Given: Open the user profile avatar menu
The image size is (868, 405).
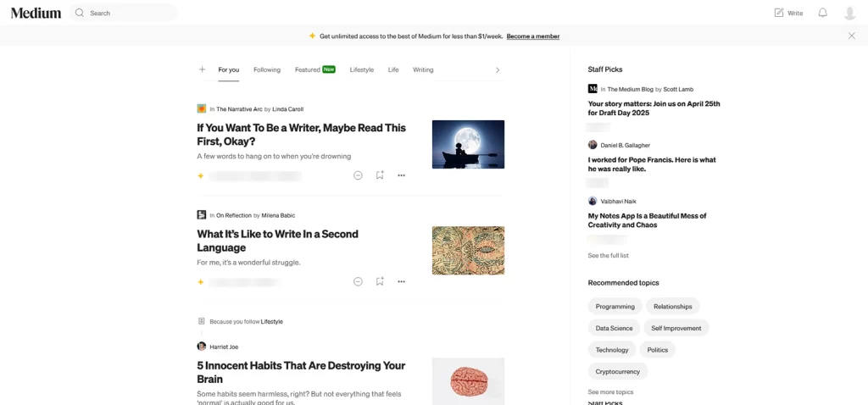Looking at the screenshot, I should [849, 13].
